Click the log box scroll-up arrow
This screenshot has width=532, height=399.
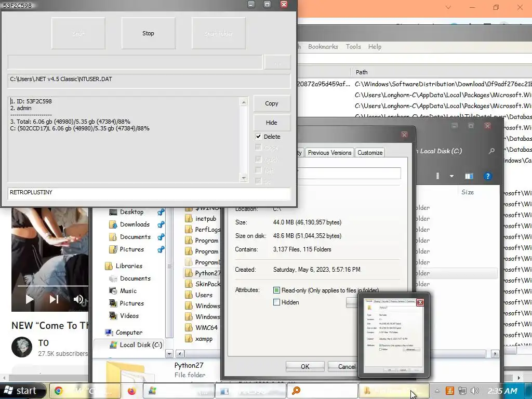244,102
